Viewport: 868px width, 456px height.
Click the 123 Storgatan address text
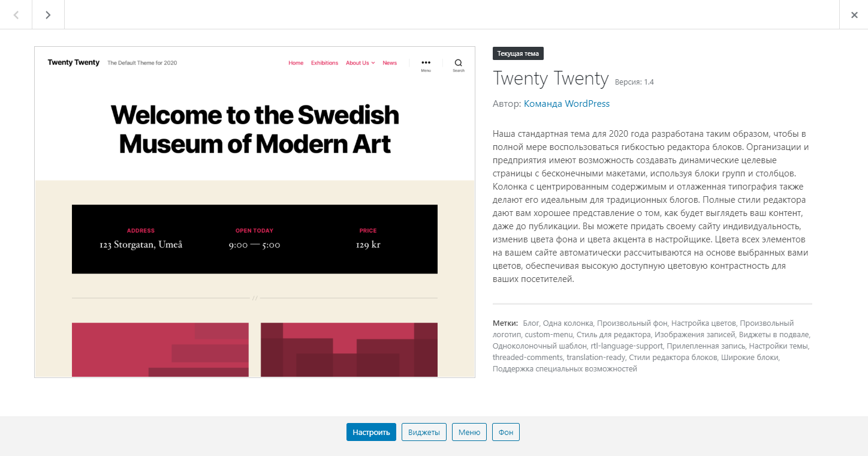[x=141, y=245]
